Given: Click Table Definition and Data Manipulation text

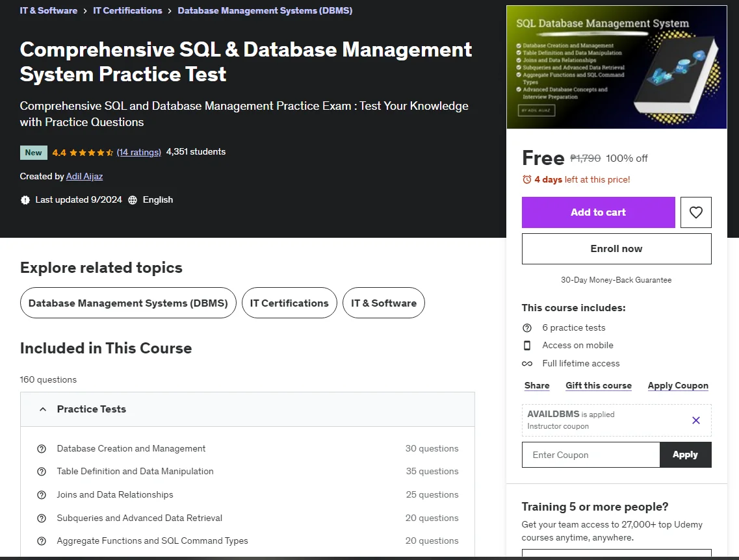Looking at the screenshot, I should (135, 472).
